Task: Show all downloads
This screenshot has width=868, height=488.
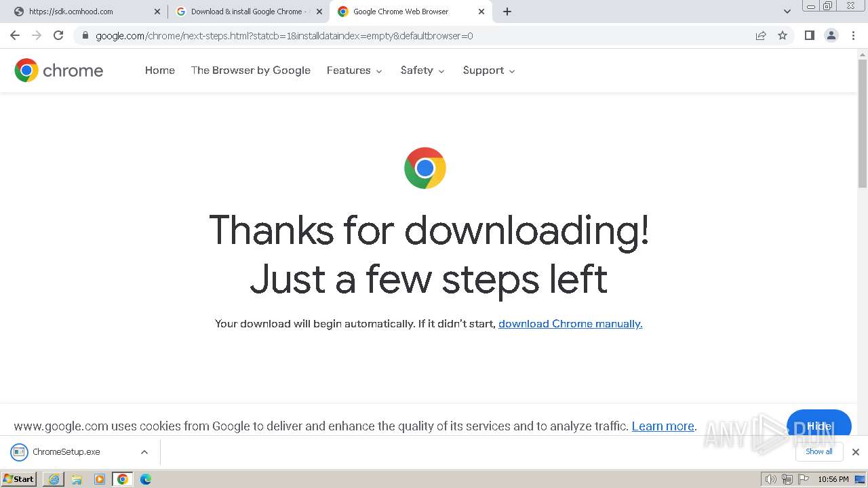Action: tap(819, 451)
